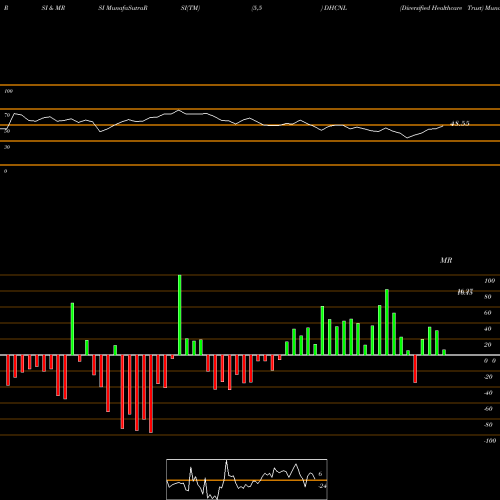Select the '0' label below RSI chart
The image size is (500, 500).
(x=5, y=171)
